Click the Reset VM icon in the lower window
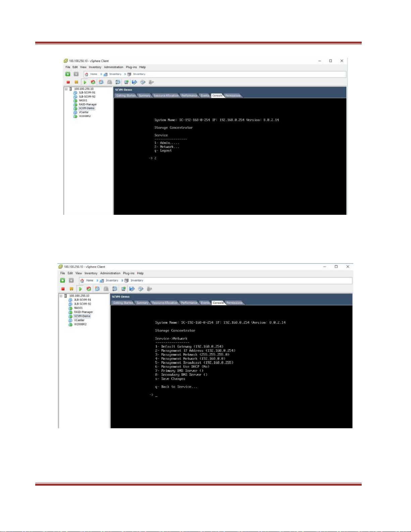Image resolution: width=411 pixels, height=532 pixels. (x=89, y=289)
